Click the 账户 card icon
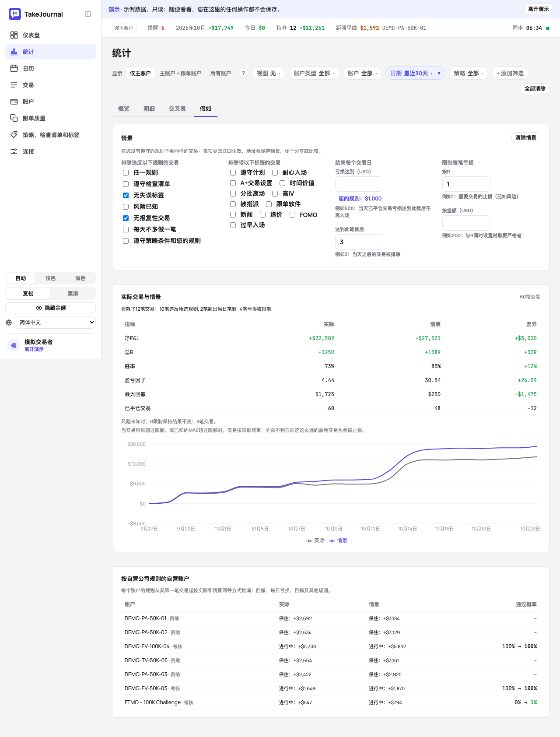Viewport: 560px width, 737px height. point(14,102)
